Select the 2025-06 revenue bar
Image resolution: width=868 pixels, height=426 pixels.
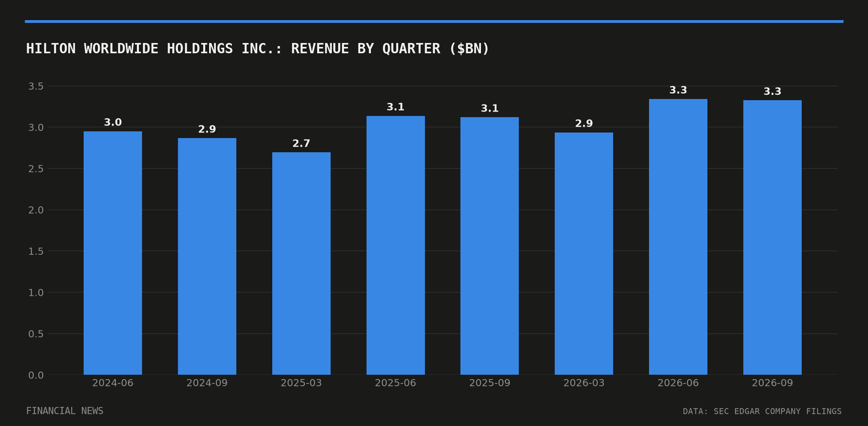(x=396, y=245)
